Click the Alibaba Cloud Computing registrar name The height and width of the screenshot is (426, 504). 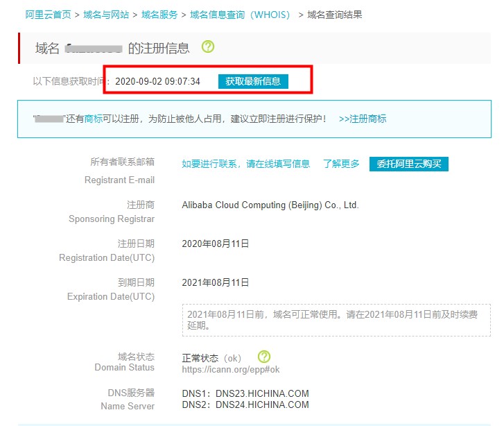[270, 205]
